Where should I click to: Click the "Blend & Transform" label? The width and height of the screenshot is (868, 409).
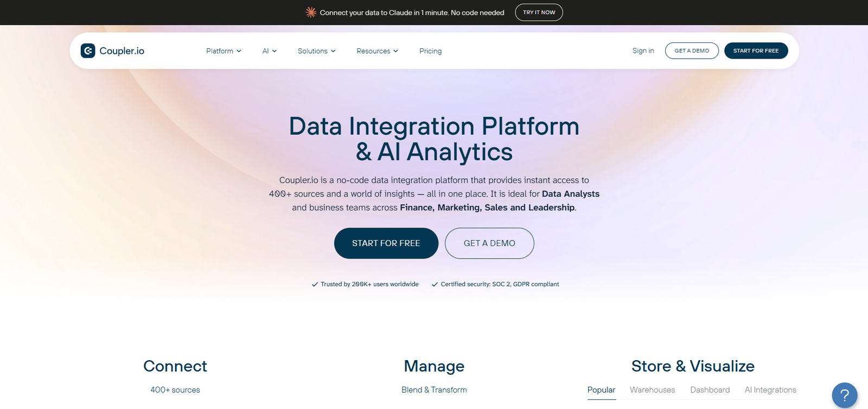pos(434,390)
